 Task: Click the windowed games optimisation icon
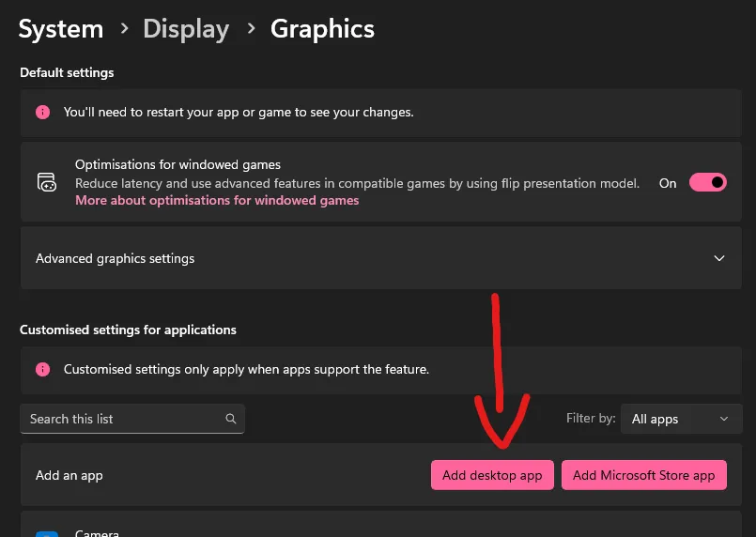click(x=47, y=182)
